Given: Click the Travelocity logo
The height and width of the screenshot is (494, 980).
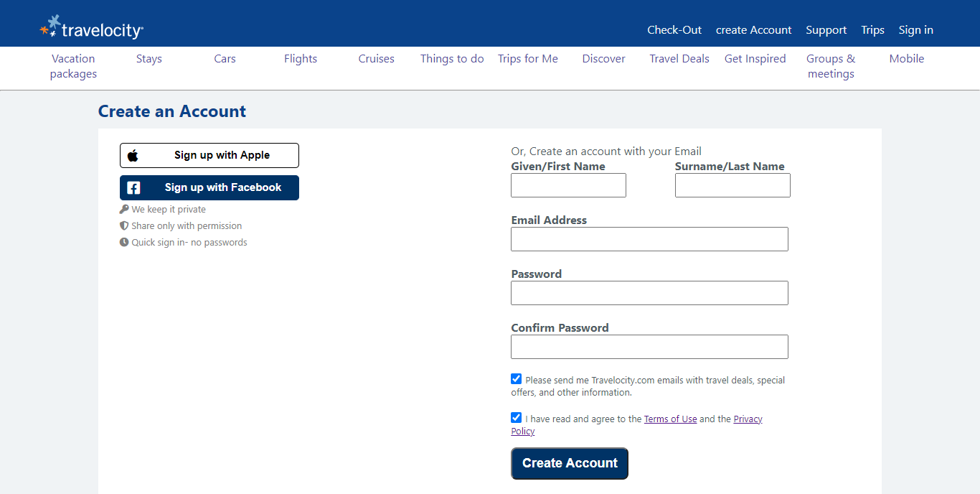Looking at the screenshot, I should click(x=92, y=27).
